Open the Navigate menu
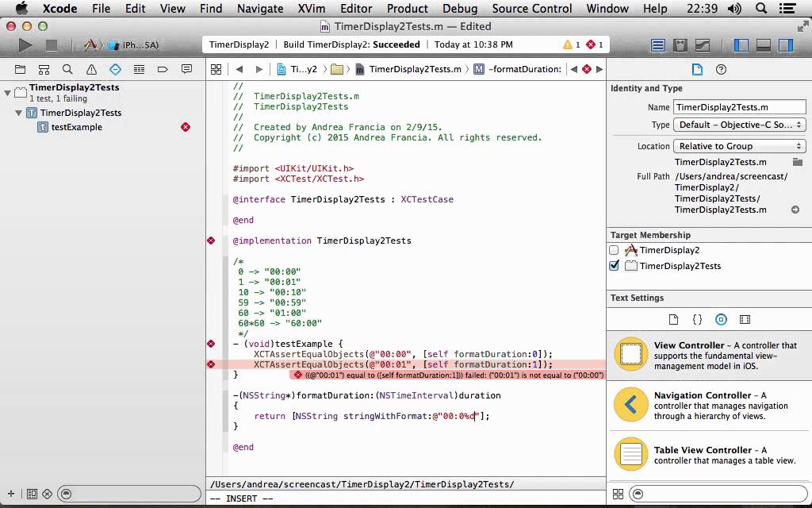The height and width of the screenshot is (508, 812). click(x=260, y=8)
